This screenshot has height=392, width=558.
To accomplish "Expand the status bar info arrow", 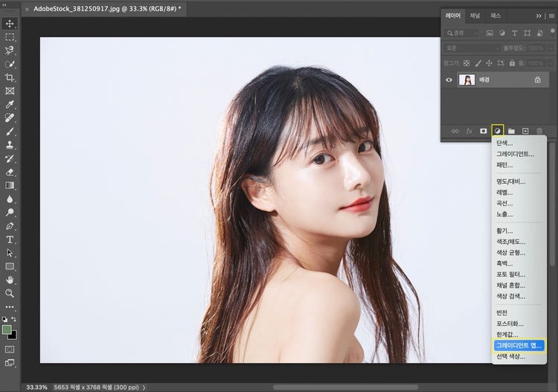I will click(x=144, y=388).
